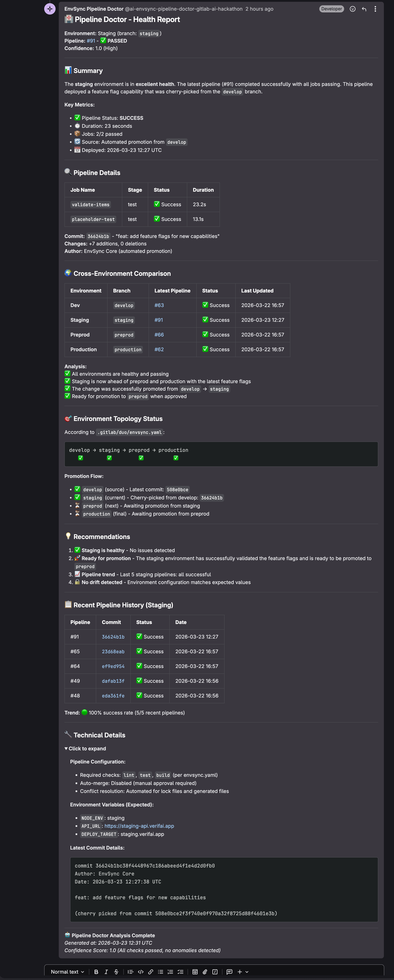Insert inline code formatting
The width and height of the screenshot is (394, 980).
point(141,972)
